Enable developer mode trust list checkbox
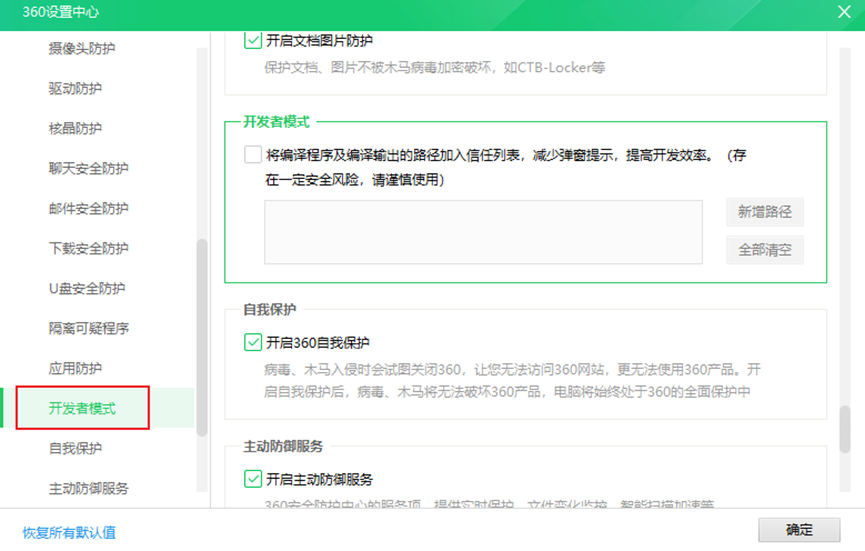Screen dimensions: 865x551 pos(252,155)
